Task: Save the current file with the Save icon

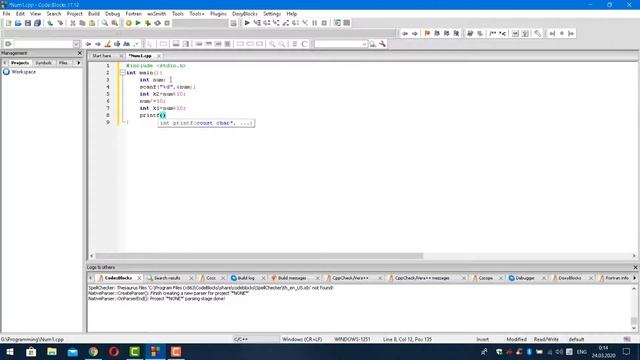Action: click(28, 23)
